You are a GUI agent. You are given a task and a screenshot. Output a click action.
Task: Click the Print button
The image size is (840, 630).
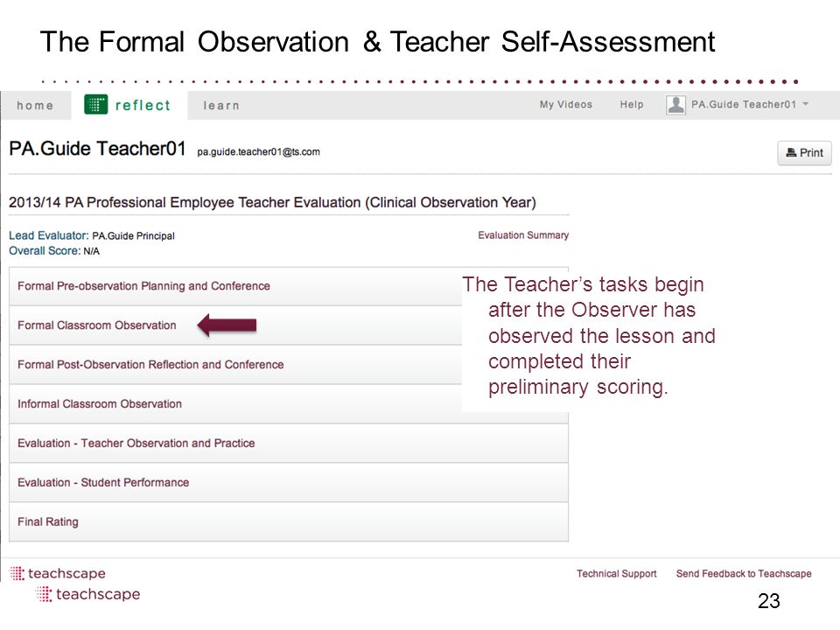(804, 152)
